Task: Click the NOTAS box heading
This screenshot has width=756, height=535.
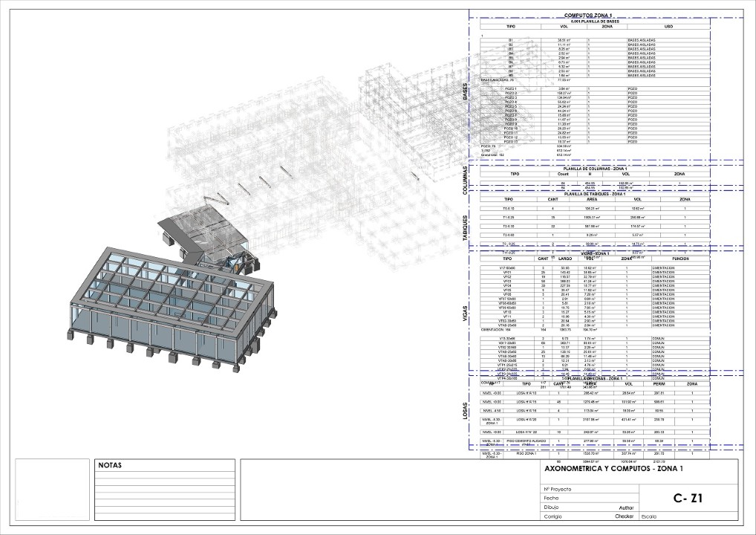Action: (109, 465)
